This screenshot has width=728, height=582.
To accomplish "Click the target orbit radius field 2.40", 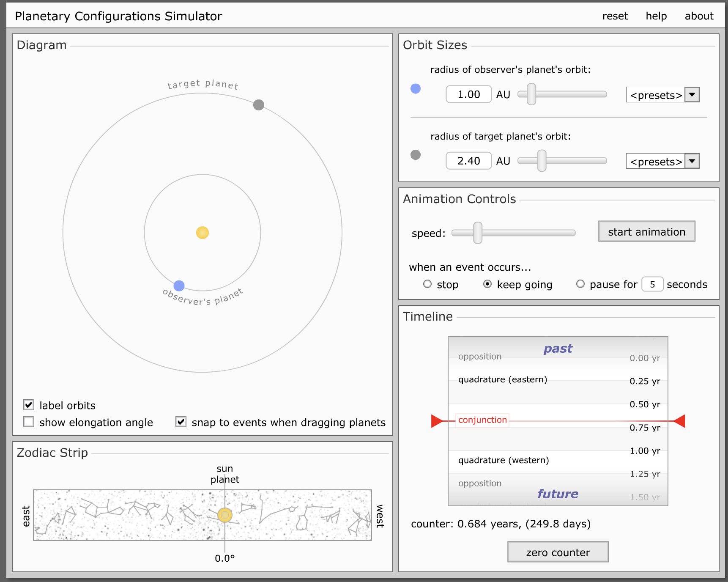I will pyautogui.click(x=469, y=161).
